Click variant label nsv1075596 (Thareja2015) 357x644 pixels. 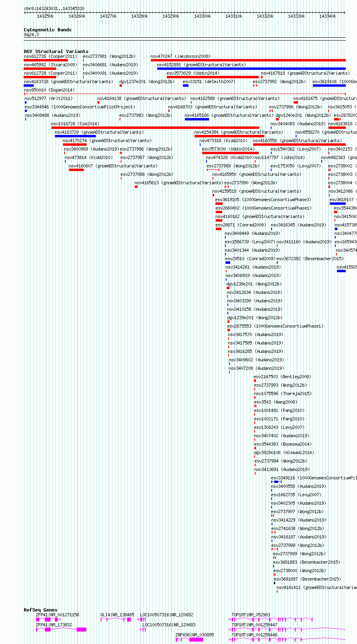click(283, 393)
